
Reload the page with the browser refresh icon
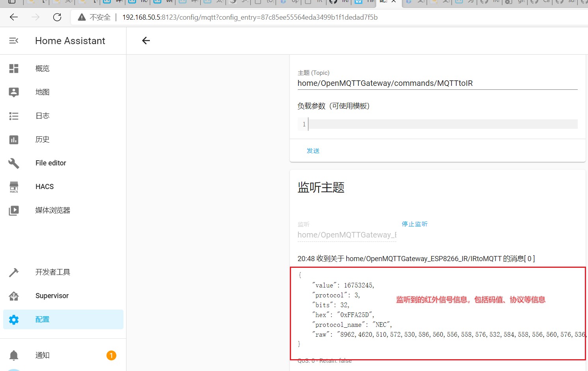pyautogui.click(x=57, y=17)
